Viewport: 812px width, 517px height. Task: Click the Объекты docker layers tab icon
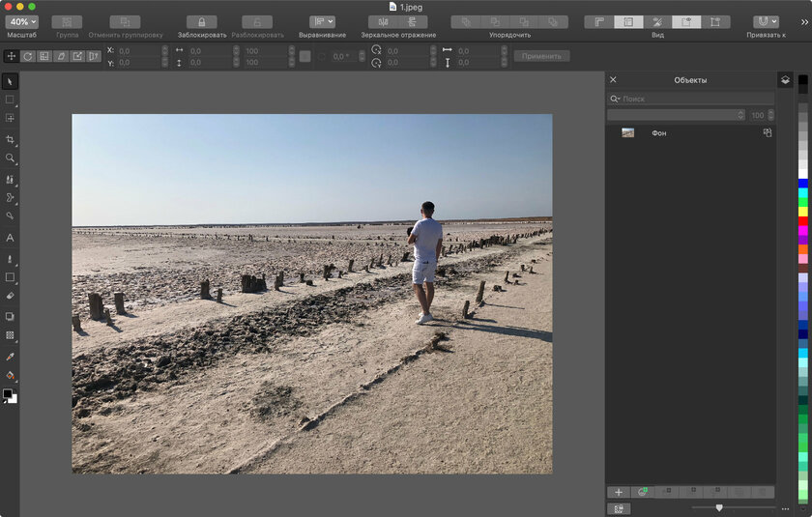[x=785, y=80]
